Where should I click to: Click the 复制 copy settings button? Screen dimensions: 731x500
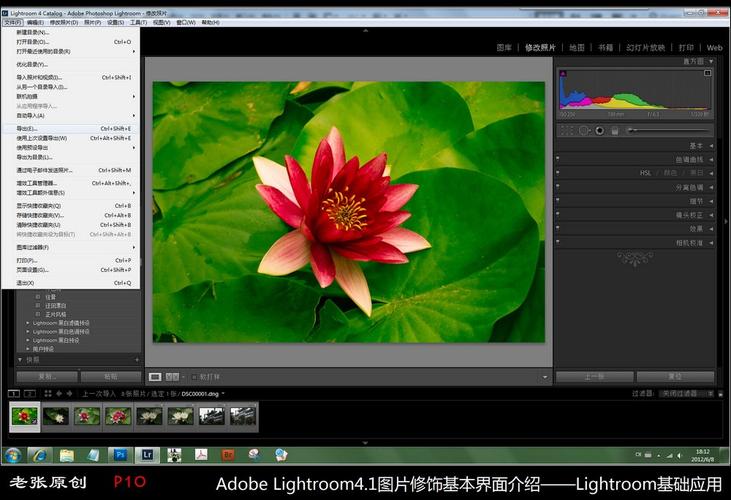tap(47, 377)
